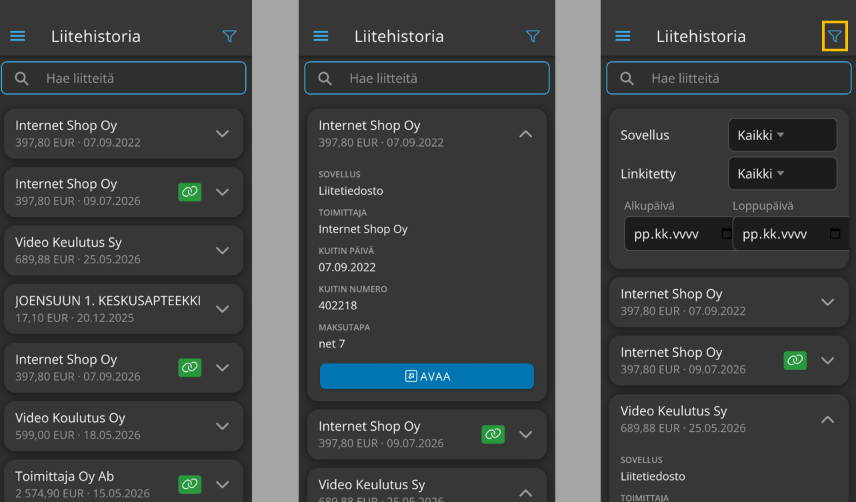Click filter funnel icon in middle panel
The width and height of the screenshot is (856, 502).
[533, 36]
